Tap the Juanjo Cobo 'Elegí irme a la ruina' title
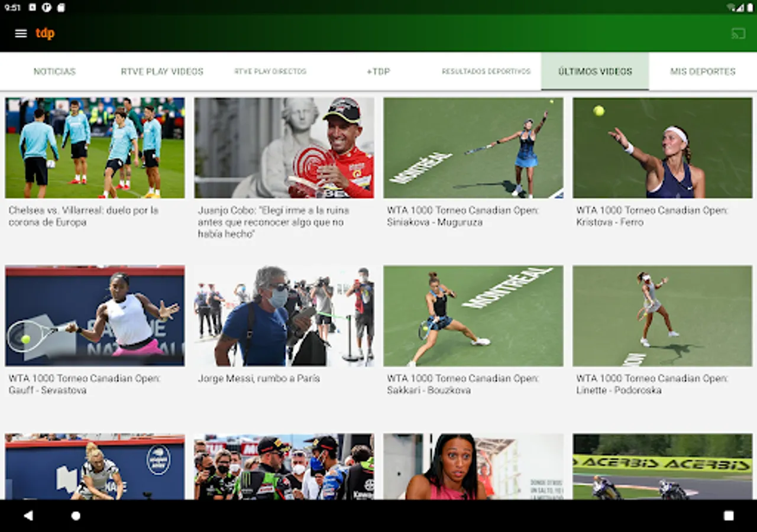This screenshot has width=757, height=532. pos(273,222)
